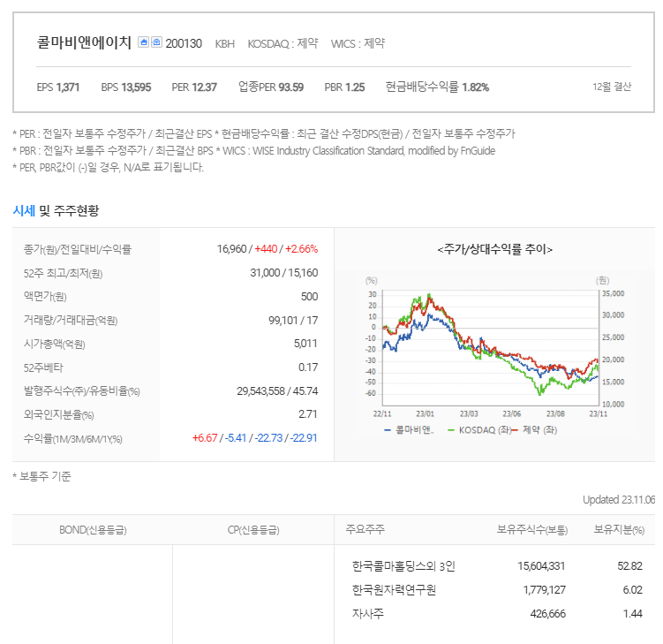Click the 52주베타 value 0.17
Viewport: 663px width, 644px height.
(308, 367)
